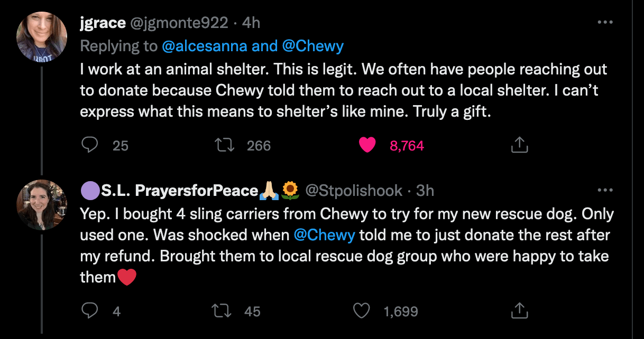644x339 pixels.
Task: Open @Chewy link in the reply header
Action: 312,46
